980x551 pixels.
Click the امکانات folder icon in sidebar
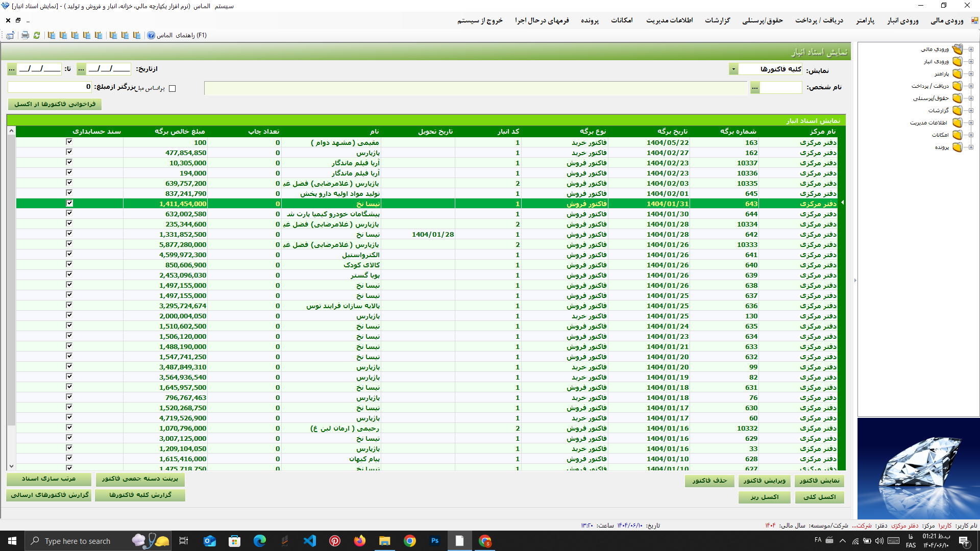click(x=957, y=135)
